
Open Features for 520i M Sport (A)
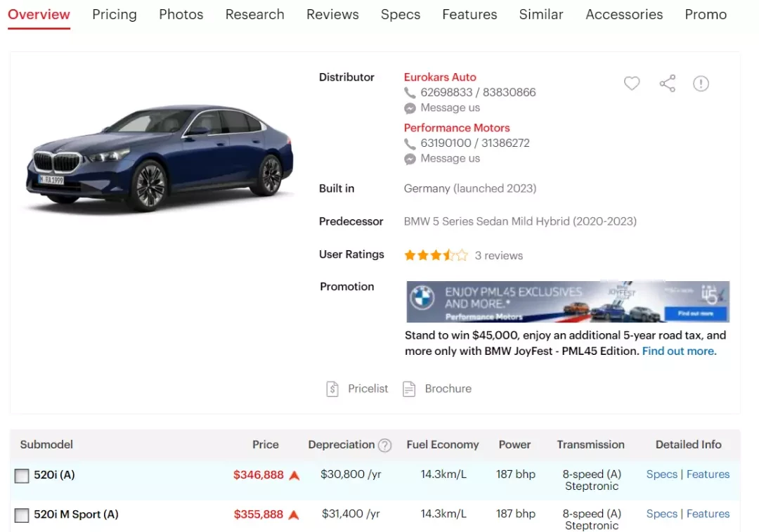click(708, 514)
